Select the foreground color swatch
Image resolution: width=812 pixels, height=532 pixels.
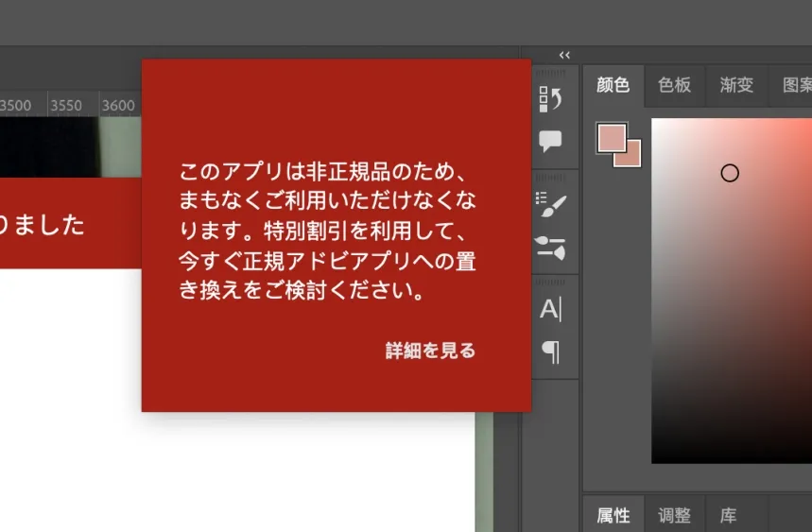point(612,137)
